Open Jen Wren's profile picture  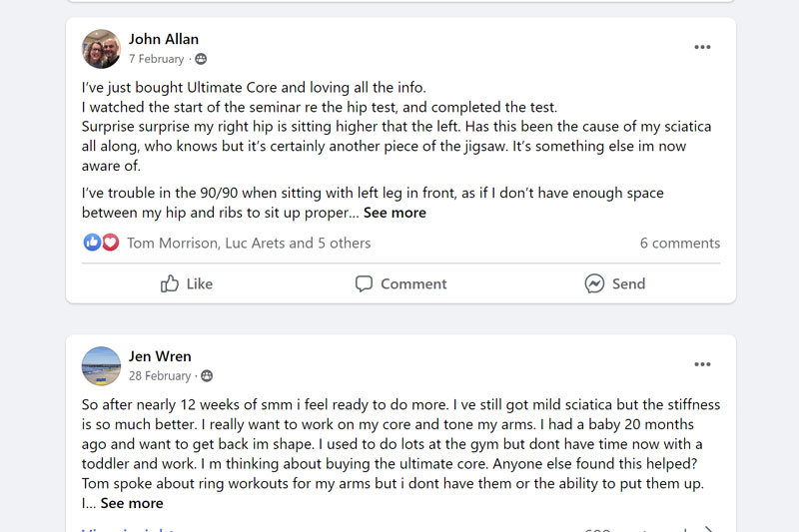[101, 365]
